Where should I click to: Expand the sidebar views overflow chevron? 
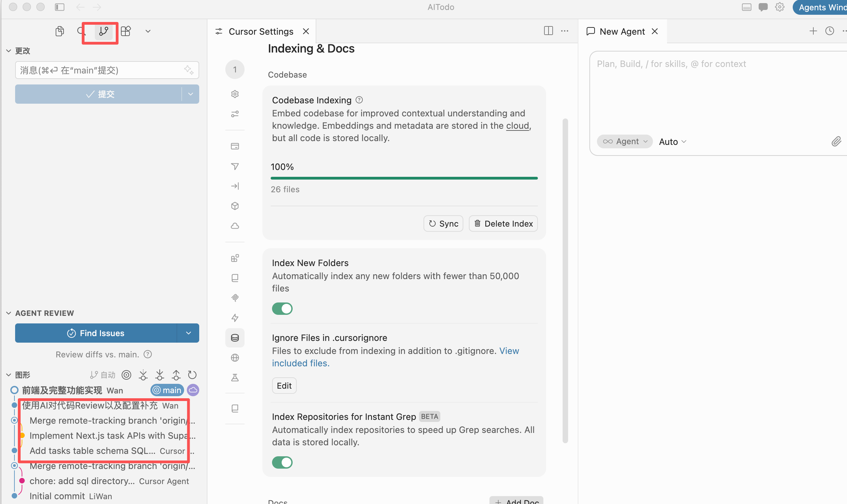click(148, 31)
